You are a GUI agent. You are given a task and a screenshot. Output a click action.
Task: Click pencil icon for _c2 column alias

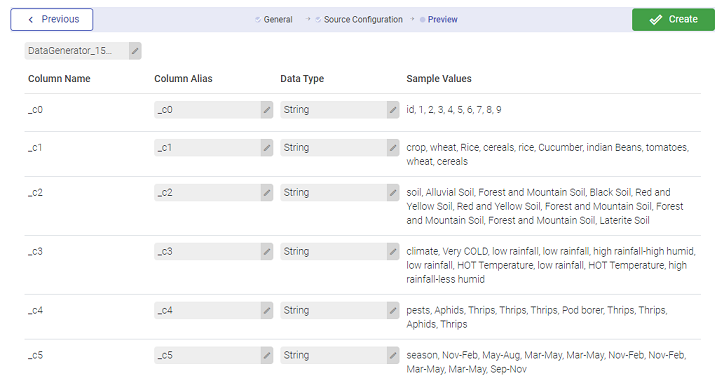[x=267, y=192]
